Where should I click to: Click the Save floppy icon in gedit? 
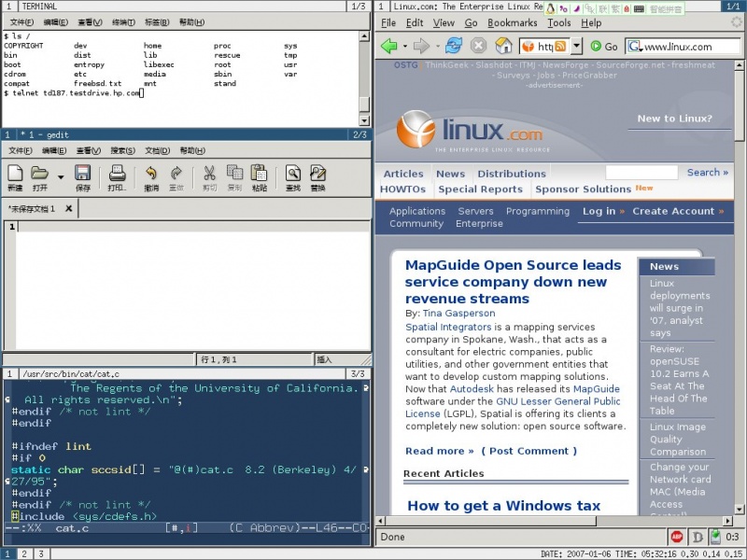click(x=82, y=174)
